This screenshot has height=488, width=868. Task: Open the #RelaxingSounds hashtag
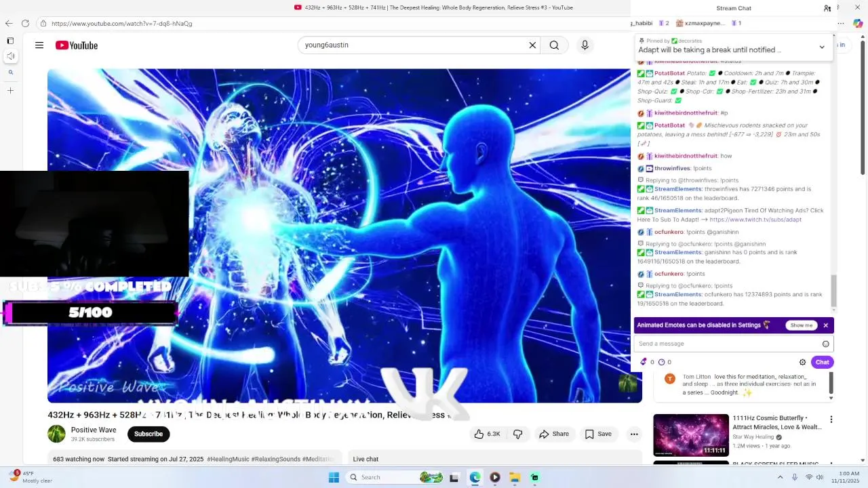(276, 459)
